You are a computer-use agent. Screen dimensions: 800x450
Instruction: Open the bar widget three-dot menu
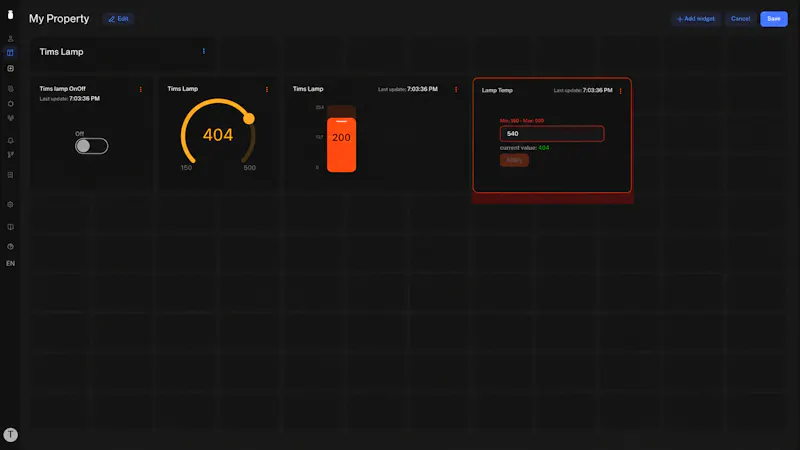[x=456, y=89]
